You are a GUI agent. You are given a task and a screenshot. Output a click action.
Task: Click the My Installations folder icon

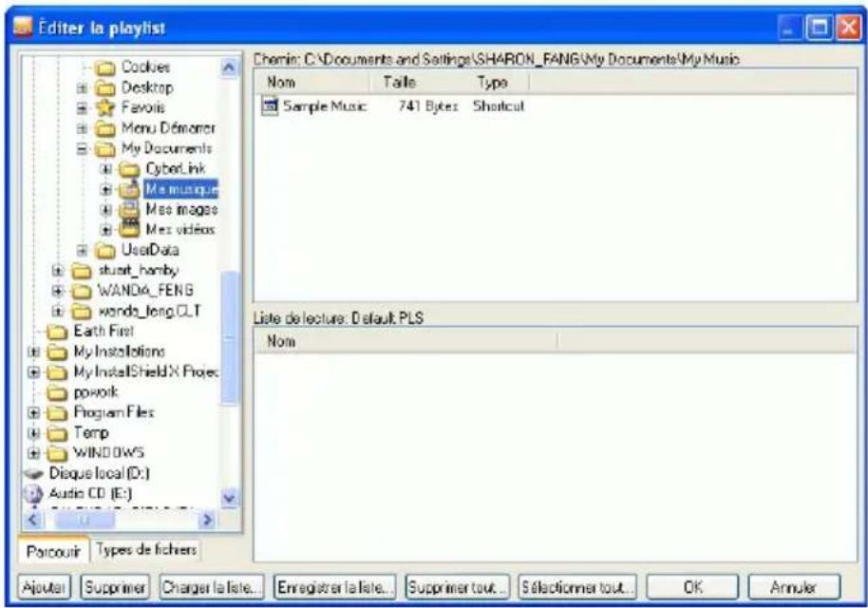click(x=57, y=352)
